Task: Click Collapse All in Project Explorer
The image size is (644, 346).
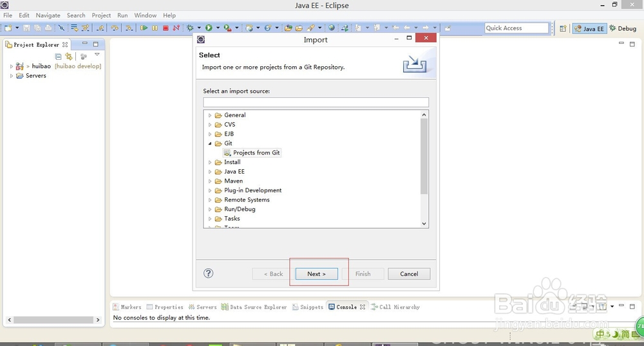Action: 59,57
